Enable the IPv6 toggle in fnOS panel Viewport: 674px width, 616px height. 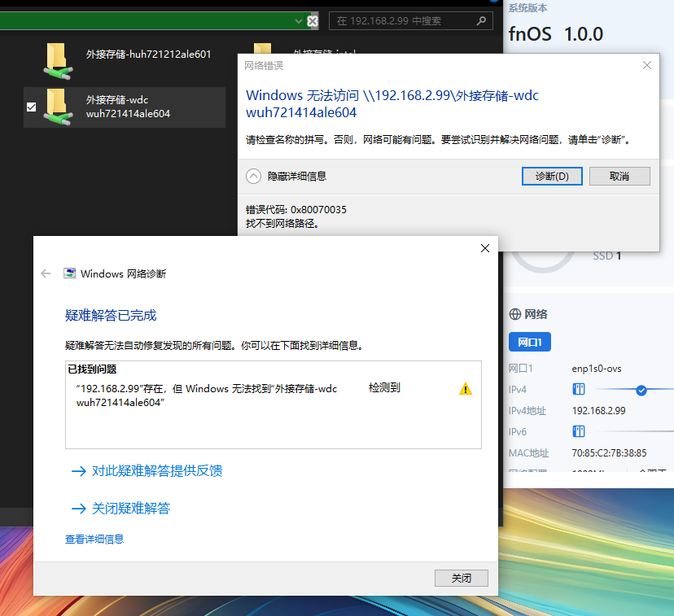(x=578, y=431)
